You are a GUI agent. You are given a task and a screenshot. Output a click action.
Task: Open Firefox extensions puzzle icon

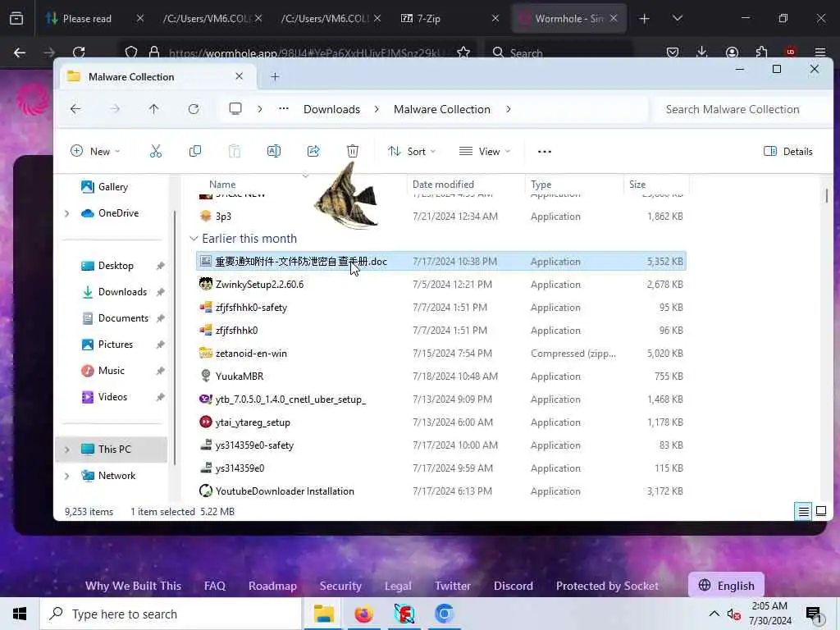(x=761, y=52)
